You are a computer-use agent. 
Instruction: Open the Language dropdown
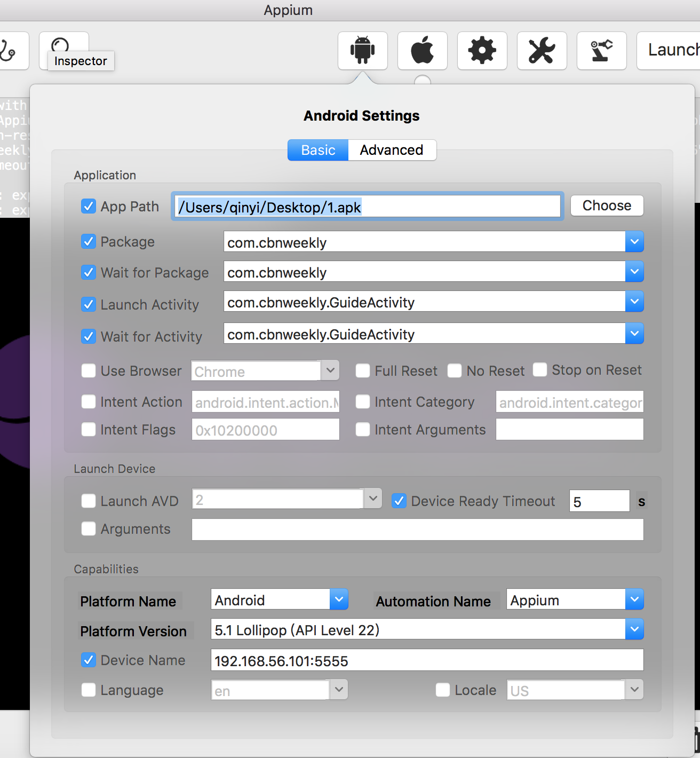pyautogui.click(x=339, y=689)
